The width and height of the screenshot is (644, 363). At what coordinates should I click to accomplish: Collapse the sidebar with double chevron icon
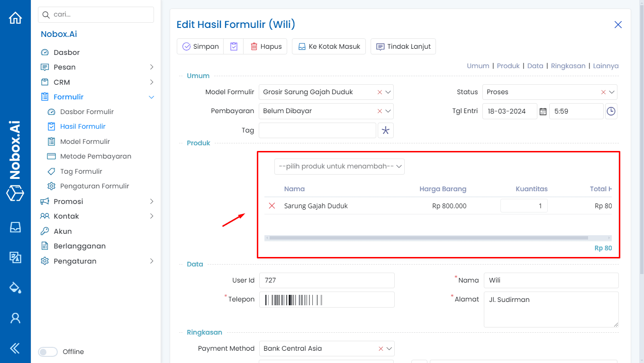(x=15, y=348)
